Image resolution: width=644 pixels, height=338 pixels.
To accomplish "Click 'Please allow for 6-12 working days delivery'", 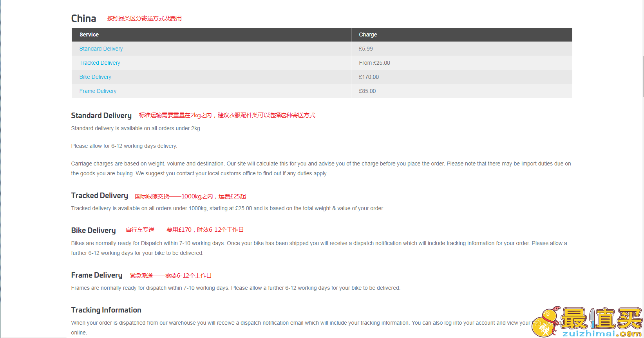I will click(x=124, y=146).
